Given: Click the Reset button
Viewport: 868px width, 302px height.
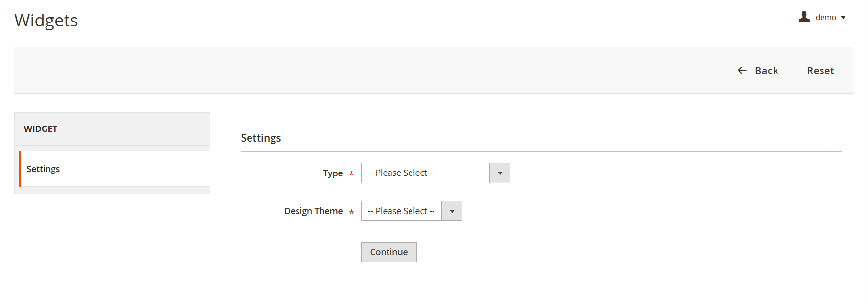Looking at the screenshot, I should [x=820, y=71].
